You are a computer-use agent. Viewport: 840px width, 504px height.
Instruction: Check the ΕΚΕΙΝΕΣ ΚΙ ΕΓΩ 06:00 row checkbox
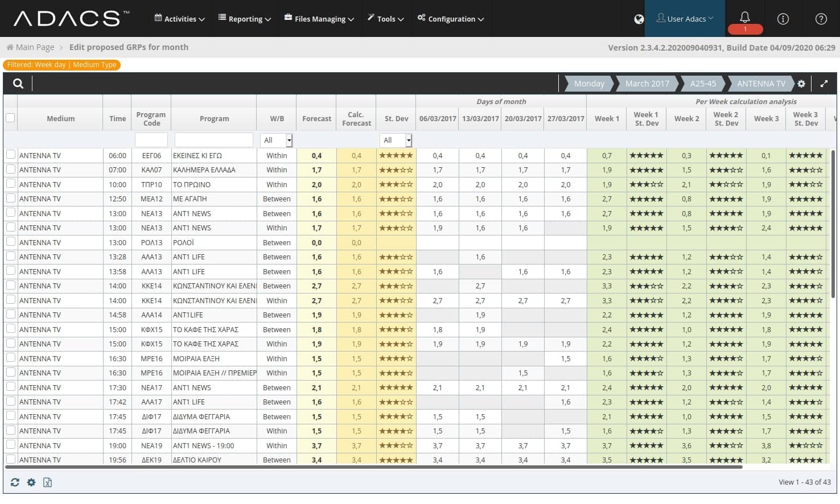11,155
